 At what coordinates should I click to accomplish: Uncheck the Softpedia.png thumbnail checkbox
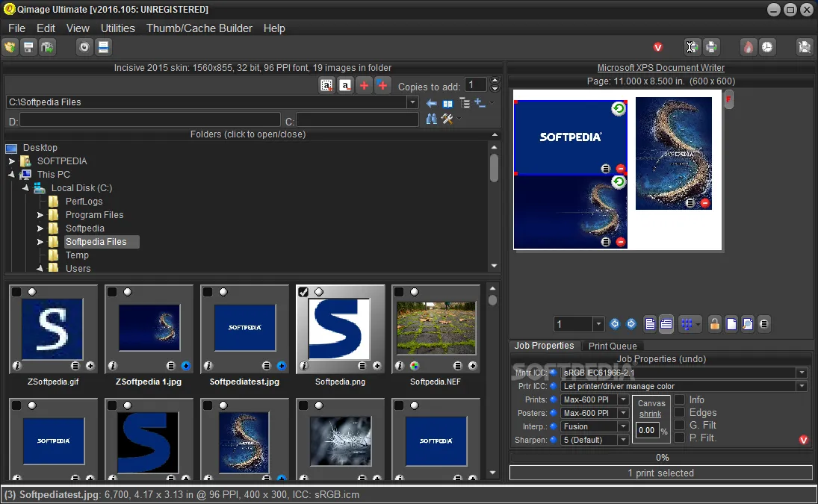pos(303,292)
